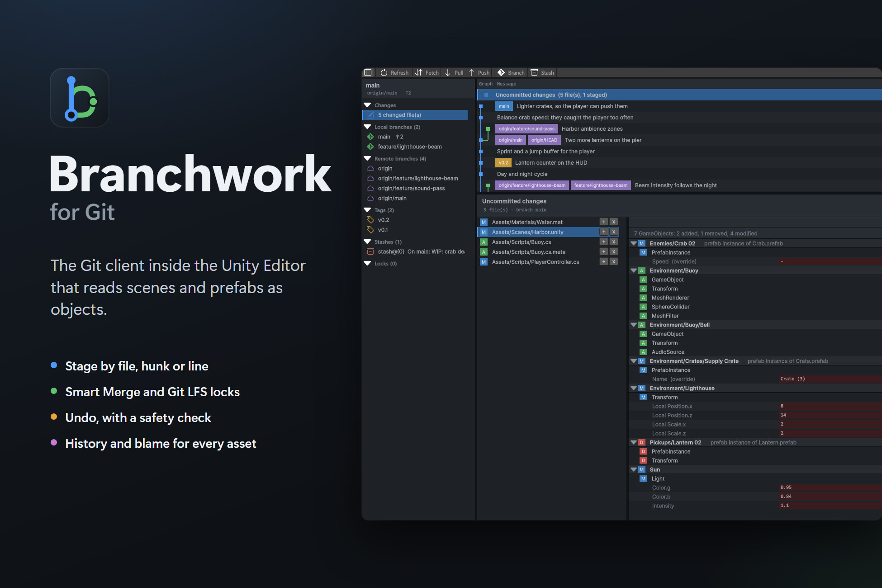Viewport: 882px width, 588px height.
Task: Select the v0.1 tag
Action: click(x=415, y=230)
